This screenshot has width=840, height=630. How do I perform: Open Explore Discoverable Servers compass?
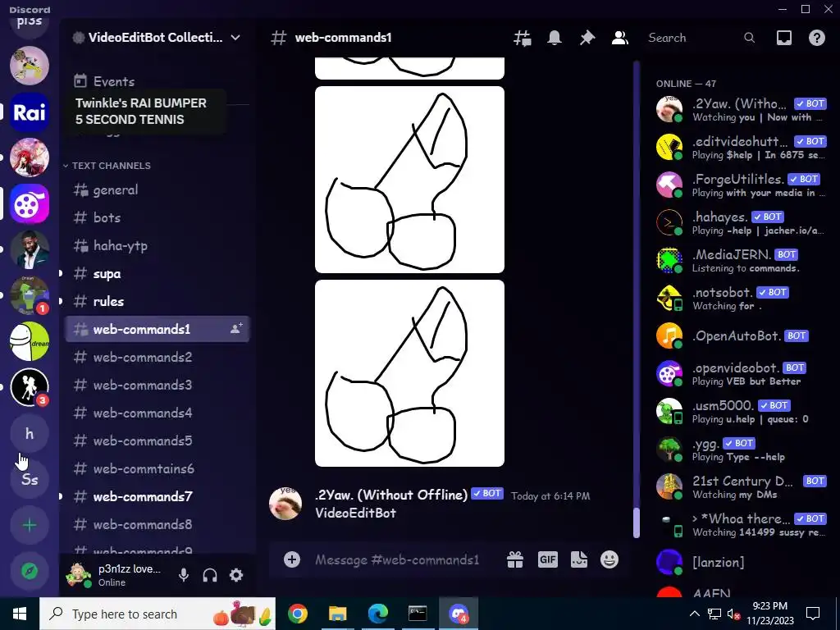click(30, 571)
